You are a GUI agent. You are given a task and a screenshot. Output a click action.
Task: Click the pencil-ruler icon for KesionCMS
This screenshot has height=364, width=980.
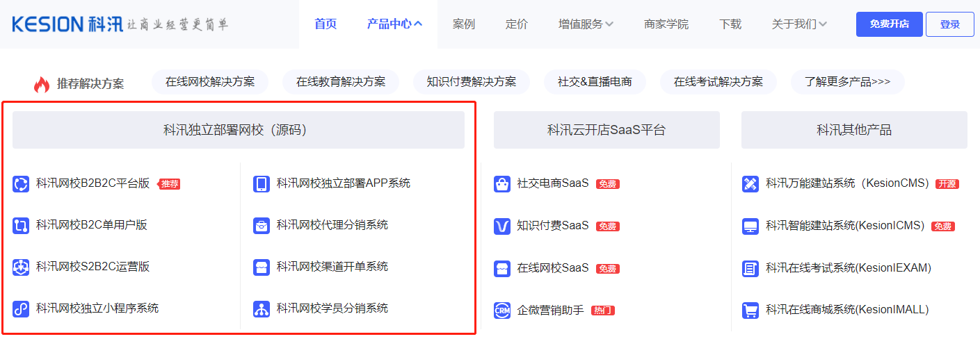click(750, 184)
